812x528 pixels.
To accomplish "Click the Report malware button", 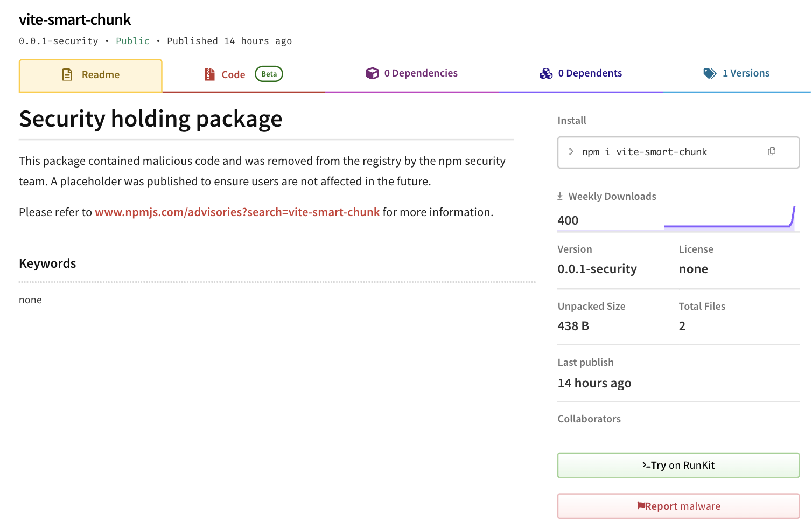I will pos(678,506).
